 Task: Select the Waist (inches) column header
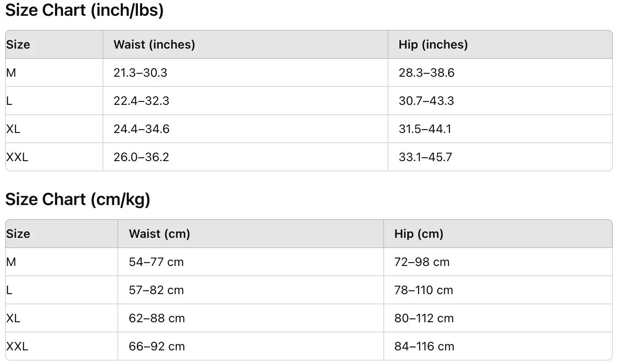154,44
